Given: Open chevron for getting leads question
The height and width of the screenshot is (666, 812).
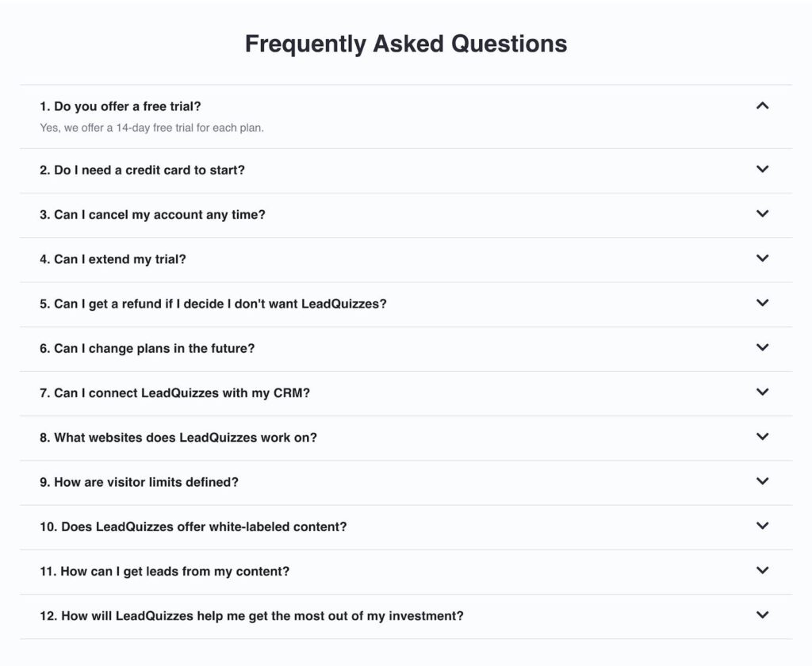Looking at the screenshot, I should [x=763, y=570].
